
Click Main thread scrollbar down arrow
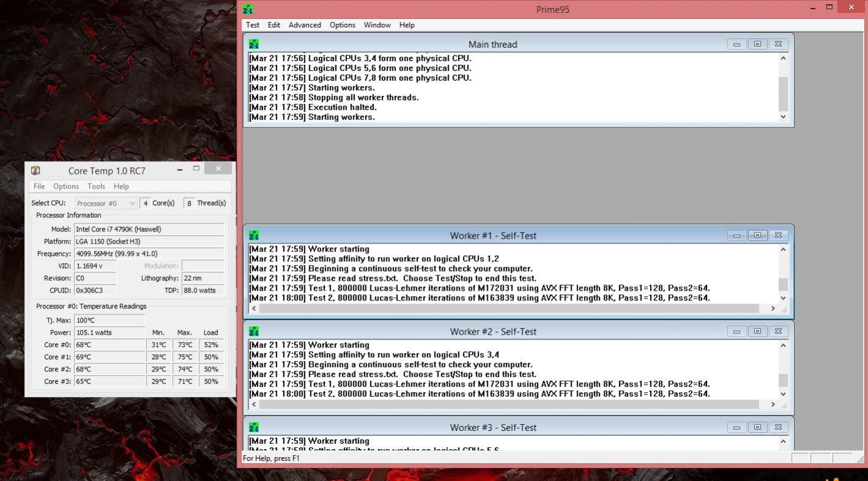point(783,117)
